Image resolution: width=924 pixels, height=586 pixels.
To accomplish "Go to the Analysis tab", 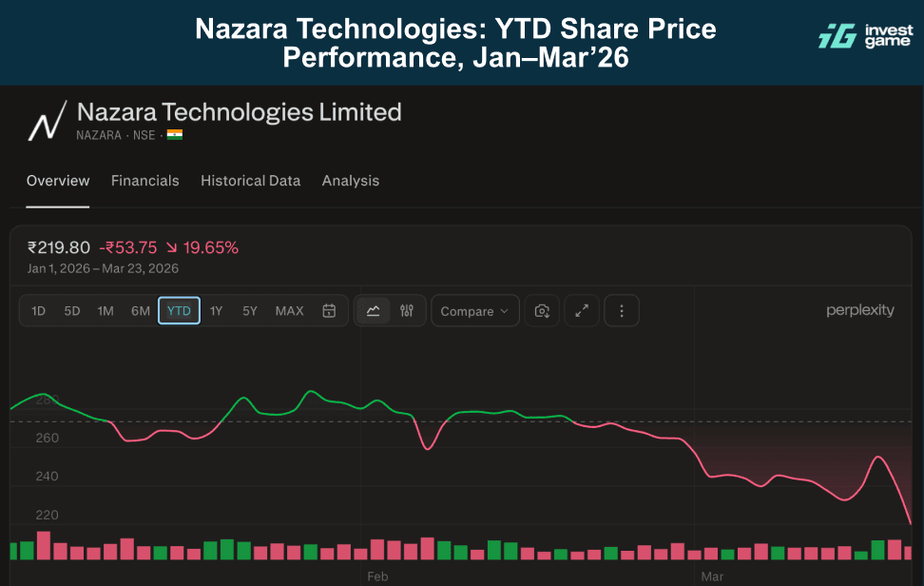I will [x=350, y=181].
